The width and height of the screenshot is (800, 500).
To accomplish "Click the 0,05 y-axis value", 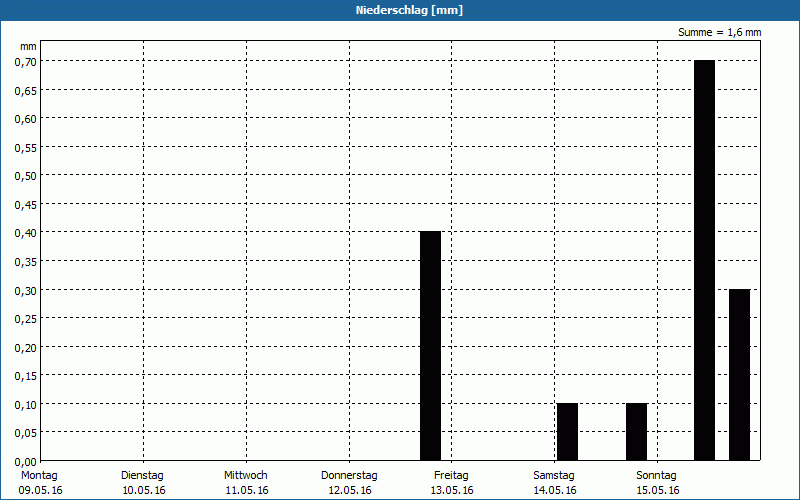I will 26,434.
